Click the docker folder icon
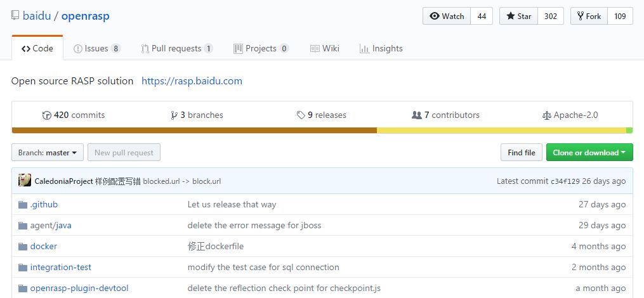The height and width of the screenshot is (298, 644). coord(23,247)
